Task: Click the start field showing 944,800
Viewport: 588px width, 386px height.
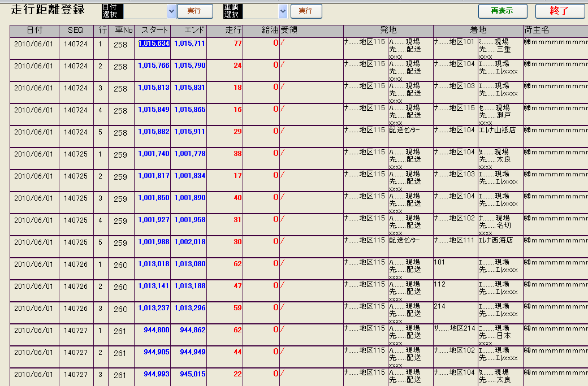Action: pyautogui.click(x=153, y=330)
